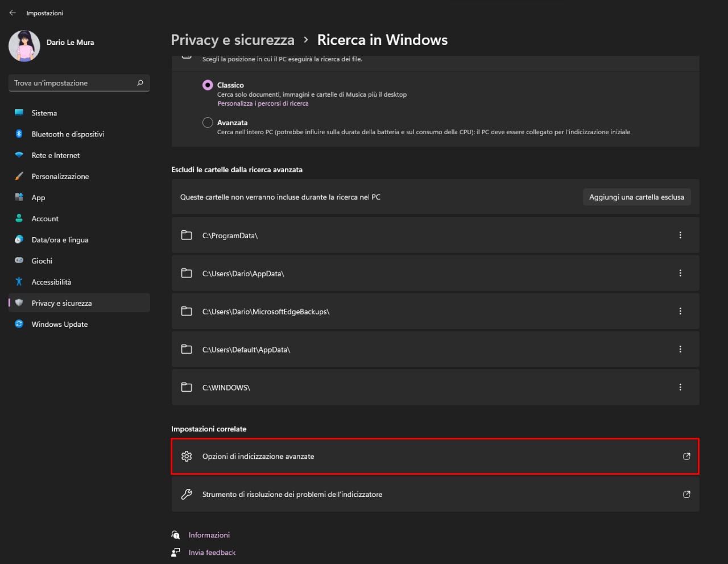Screen dimensions: 728x564
Task: Select the C:\ProgramData\ path text
Action: (230, 235)
